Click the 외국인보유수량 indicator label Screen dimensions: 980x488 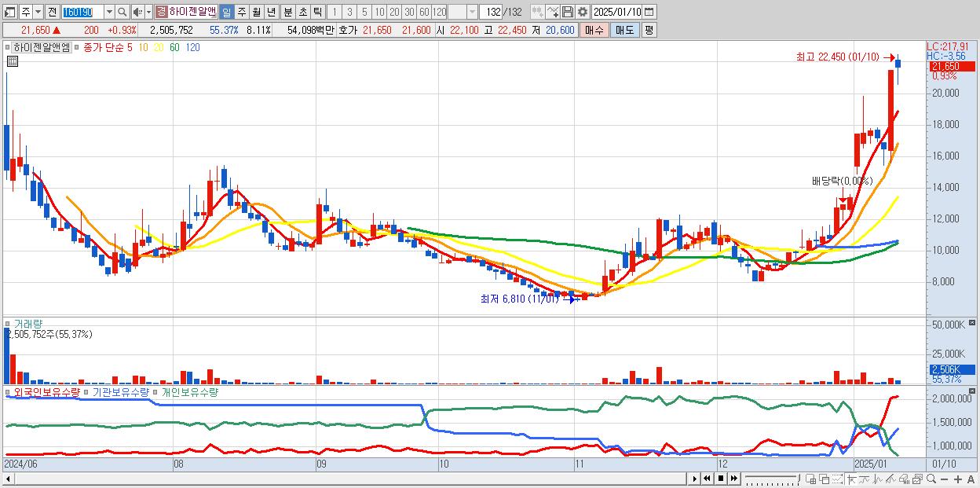click(47, 391)
